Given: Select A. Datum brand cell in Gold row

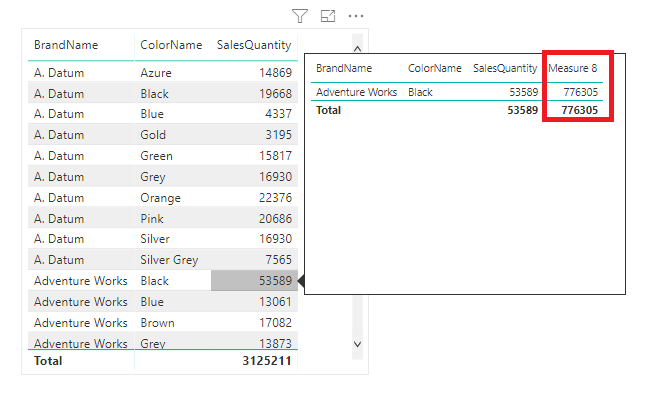Looking at the screenshot, I should coord(59,135).
